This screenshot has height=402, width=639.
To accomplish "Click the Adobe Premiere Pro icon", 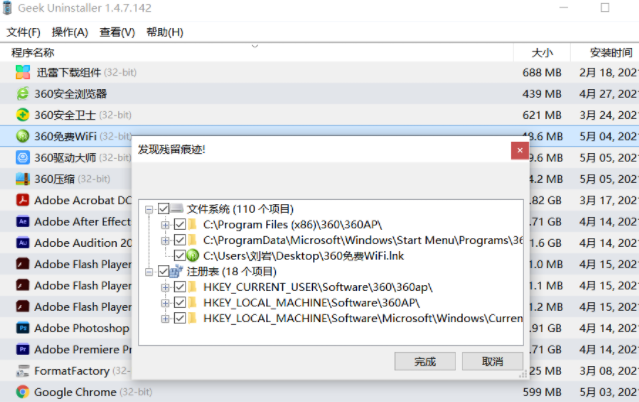I will point(23,349).
